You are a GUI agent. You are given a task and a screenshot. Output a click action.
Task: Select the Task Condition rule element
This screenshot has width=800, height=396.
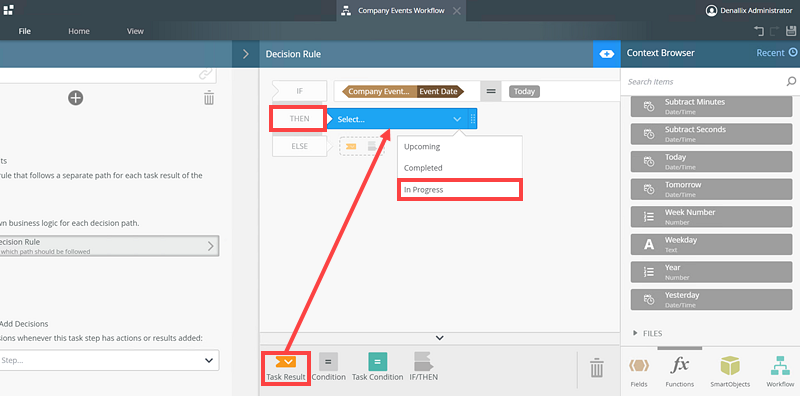click(x=378, y=367)
